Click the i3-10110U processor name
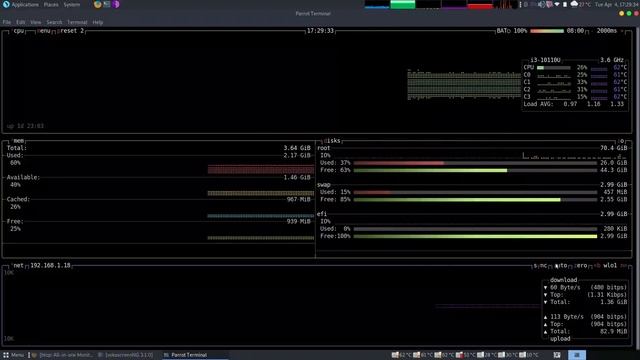 tap(545, 60)
